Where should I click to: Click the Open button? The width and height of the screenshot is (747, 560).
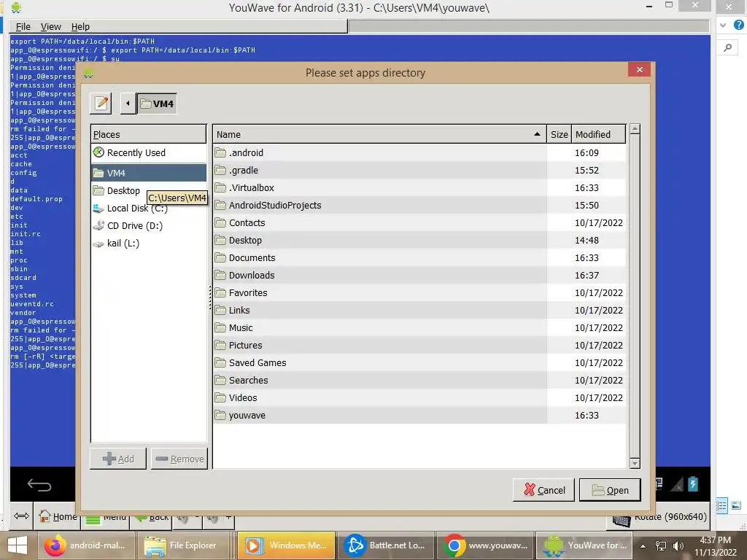610,490
